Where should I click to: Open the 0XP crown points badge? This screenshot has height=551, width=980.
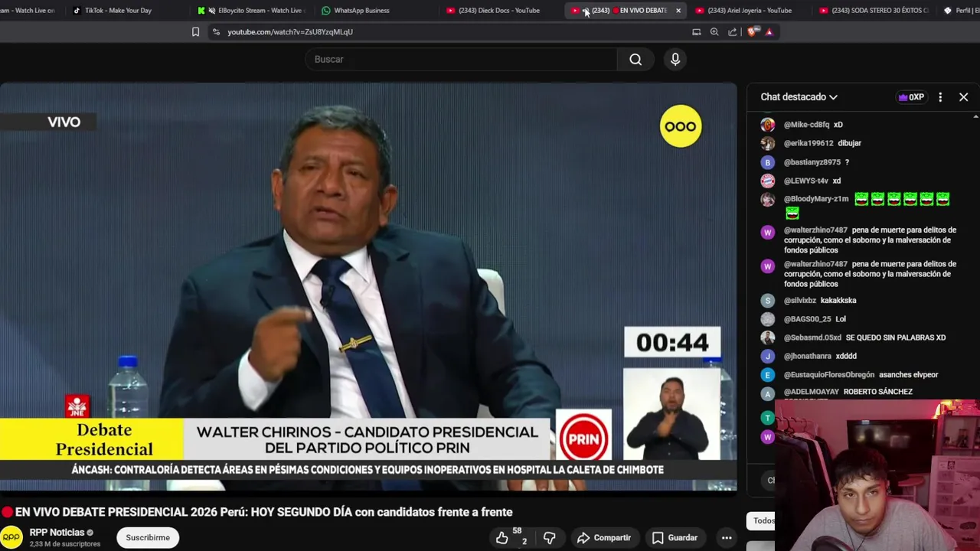[911, 97]
